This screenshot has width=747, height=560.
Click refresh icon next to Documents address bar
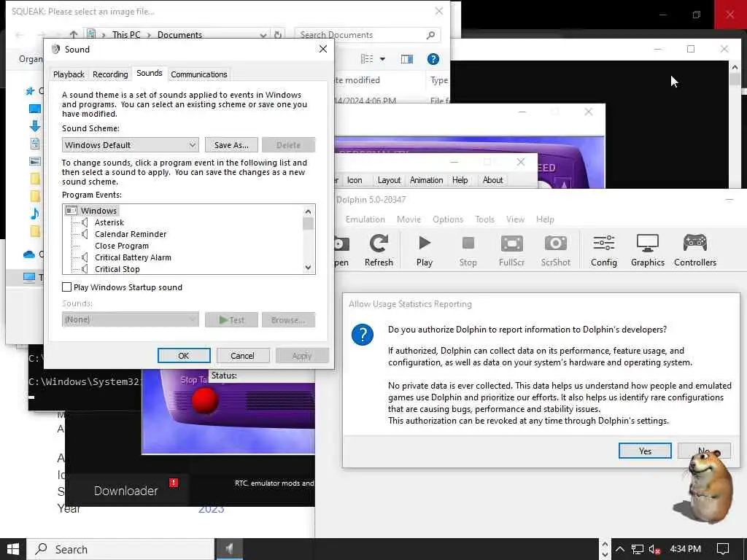(x=278, y=35)
